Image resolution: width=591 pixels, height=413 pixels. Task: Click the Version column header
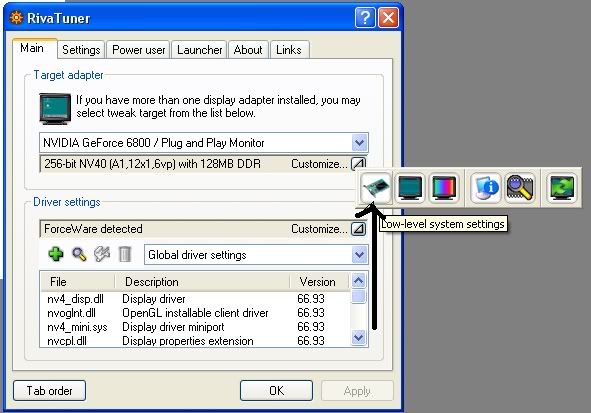320,281
